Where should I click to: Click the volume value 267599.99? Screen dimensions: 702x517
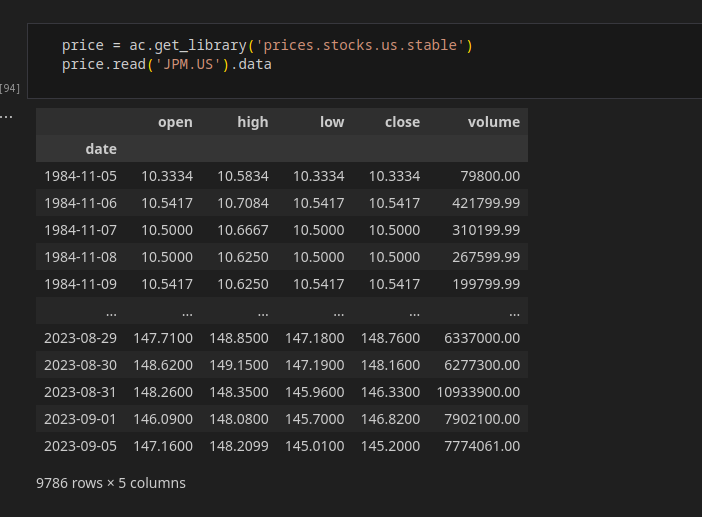[486, 257]
